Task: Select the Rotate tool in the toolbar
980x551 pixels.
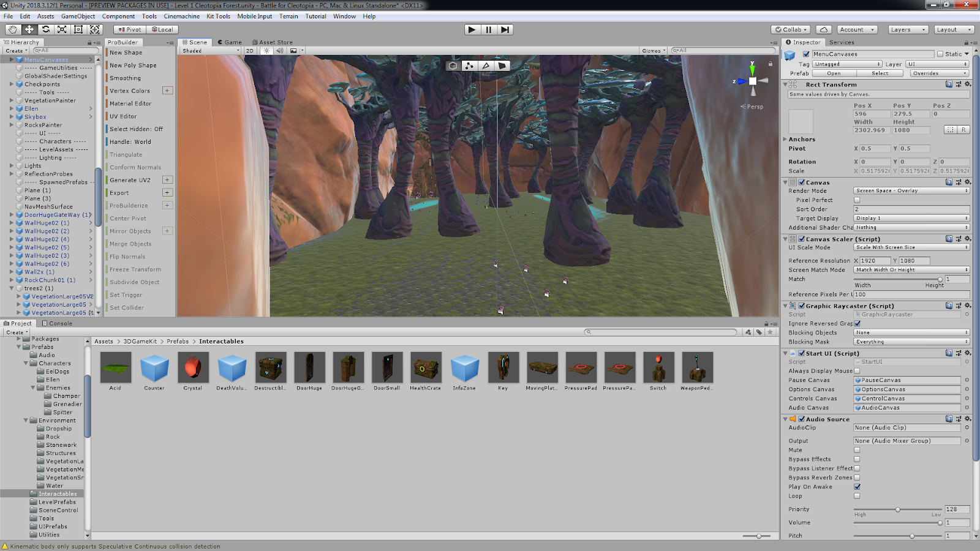Action: click(45, 29)
